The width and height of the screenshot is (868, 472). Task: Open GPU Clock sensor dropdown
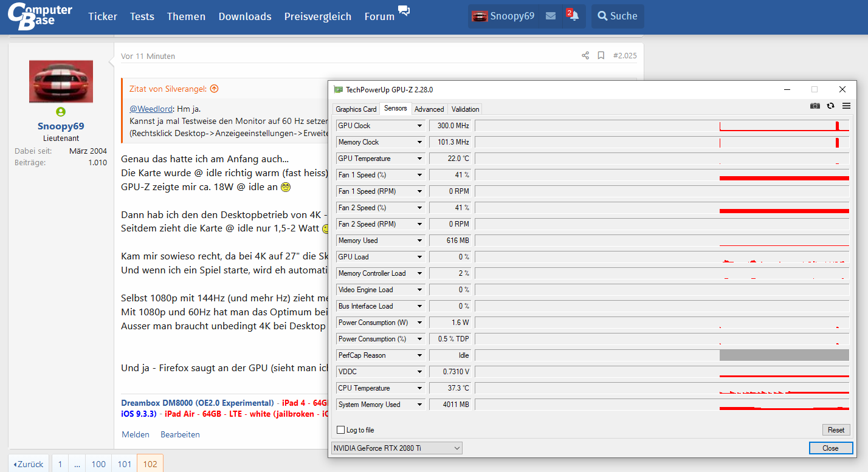tap(419, 126)
